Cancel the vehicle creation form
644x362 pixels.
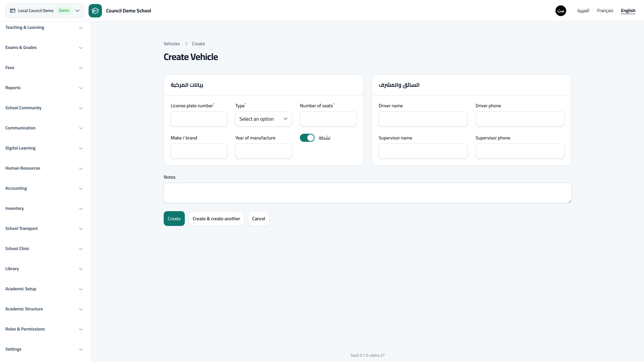pyautogui.click(x=259, y=219)
